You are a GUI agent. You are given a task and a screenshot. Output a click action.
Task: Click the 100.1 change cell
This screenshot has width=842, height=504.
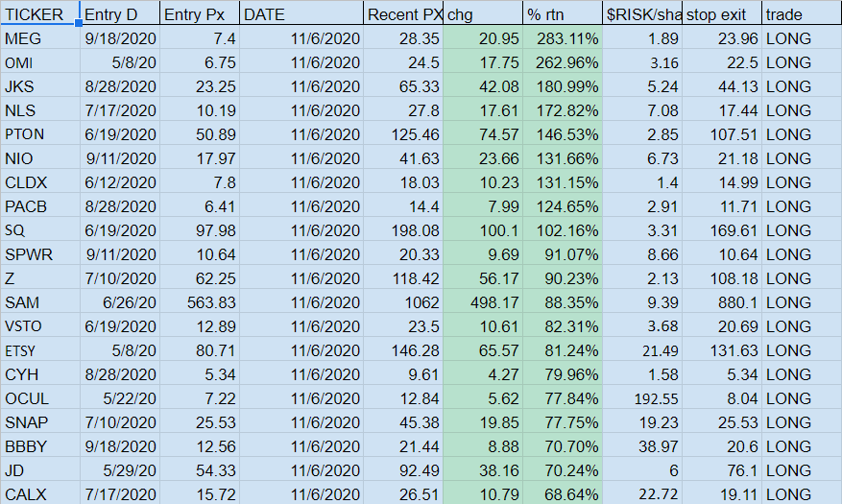483,230
